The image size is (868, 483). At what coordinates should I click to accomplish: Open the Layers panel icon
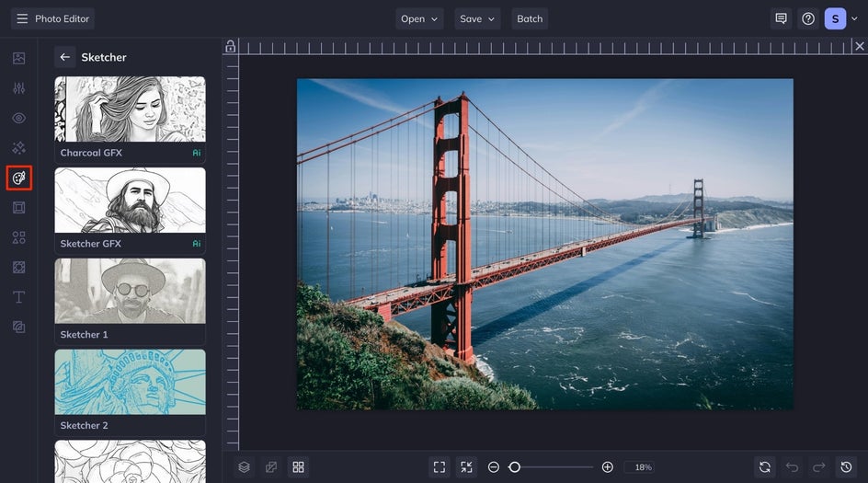245,467
